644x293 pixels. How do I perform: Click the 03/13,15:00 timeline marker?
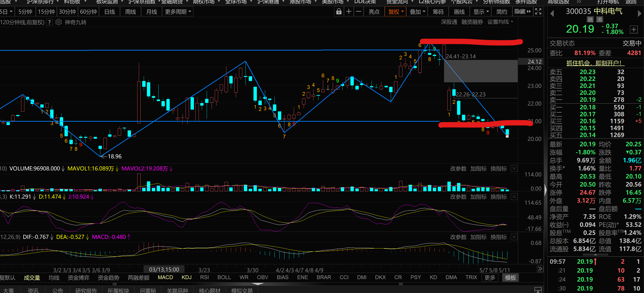[164, 270]
